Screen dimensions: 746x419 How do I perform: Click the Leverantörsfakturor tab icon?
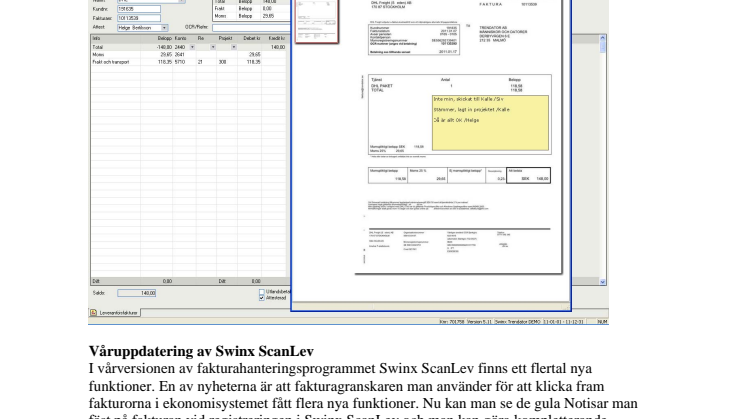coord(94,312)
